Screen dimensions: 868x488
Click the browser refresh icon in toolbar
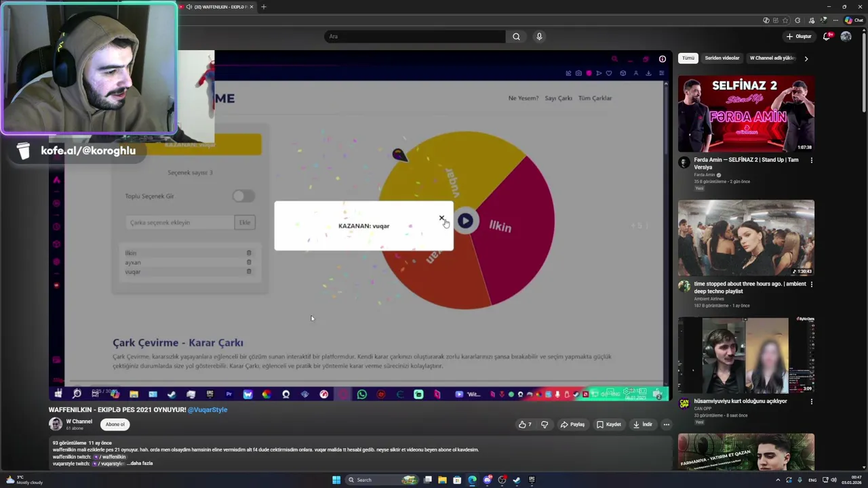point(797,20)
